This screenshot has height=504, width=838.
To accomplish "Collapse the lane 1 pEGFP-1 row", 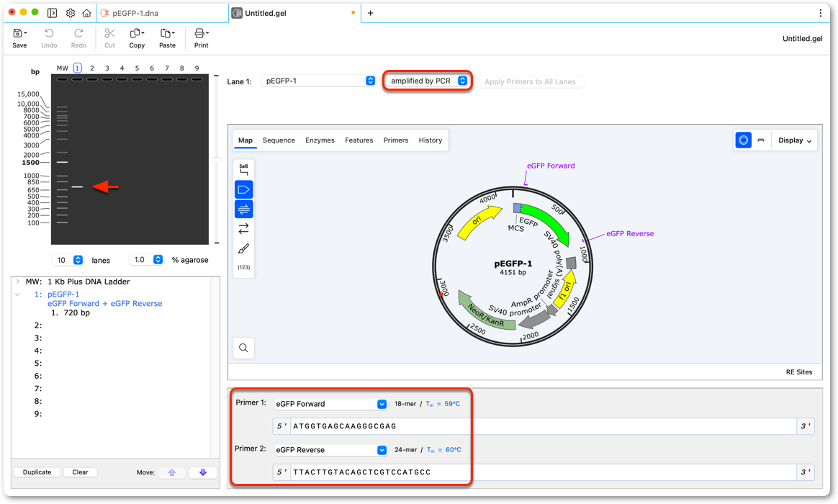I will 17,294.
